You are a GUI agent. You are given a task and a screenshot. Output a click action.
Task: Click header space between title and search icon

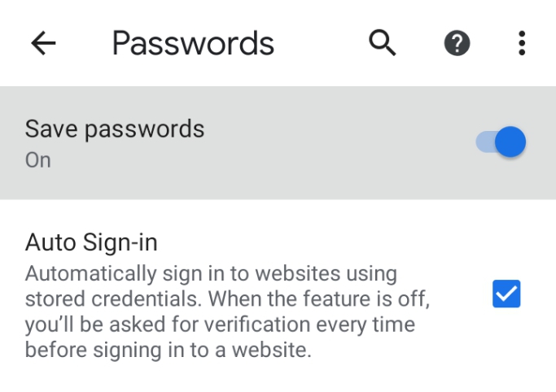321,43
